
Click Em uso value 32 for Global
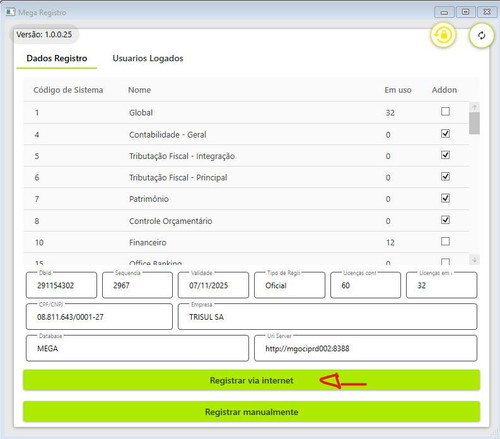[390, 113]
